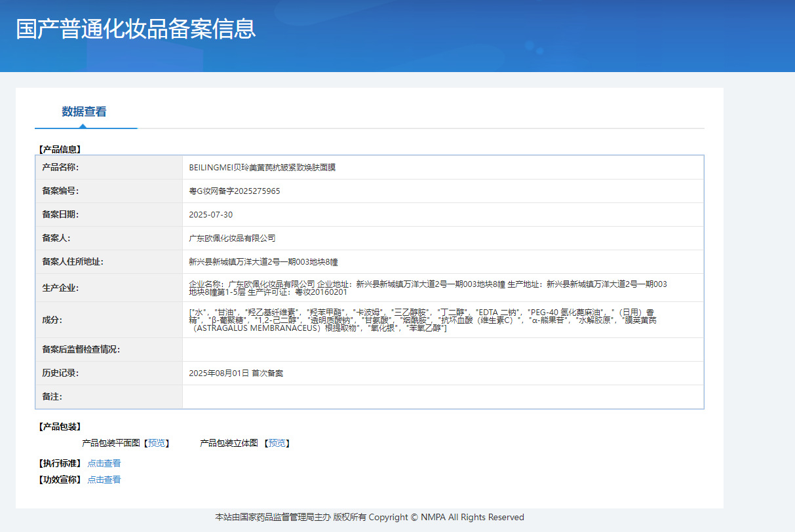Click the 【产品信息】 section heading
Viewport: 795px width, 532px height.
pos(60,149)
